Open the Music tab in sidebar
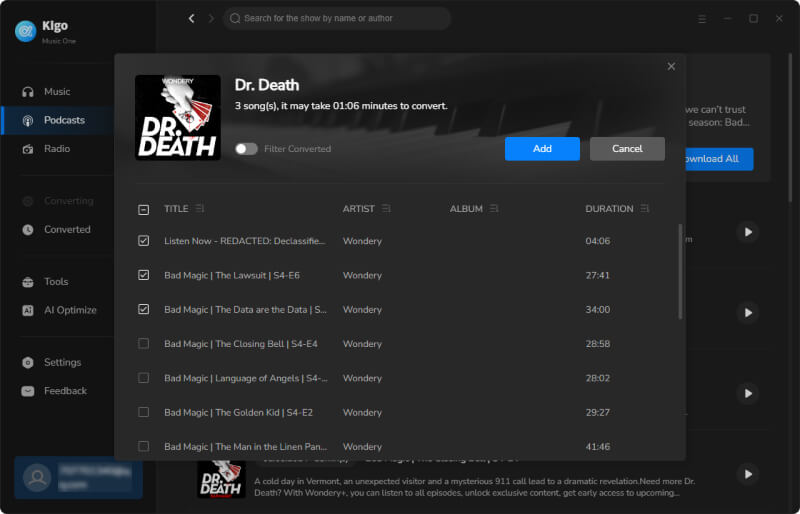This screenshot has width=800, height=514. point(57,92)
